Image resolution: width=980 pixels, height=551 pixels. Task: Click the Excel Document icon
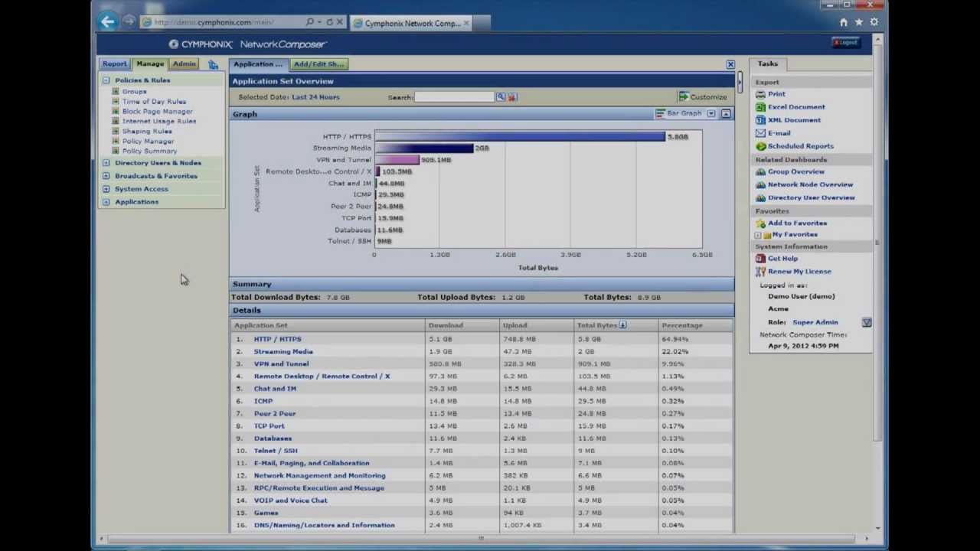760,107
